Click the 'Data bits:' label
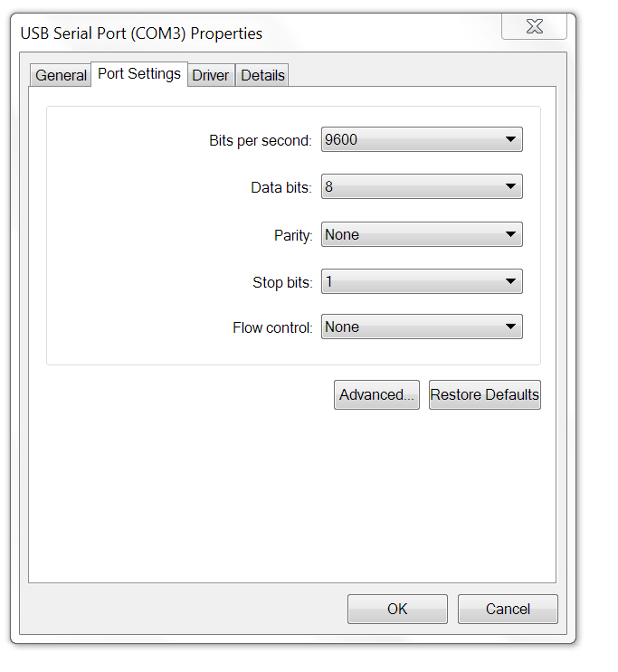This screenshot has height=672, width=618. click(x=281, y=188)
